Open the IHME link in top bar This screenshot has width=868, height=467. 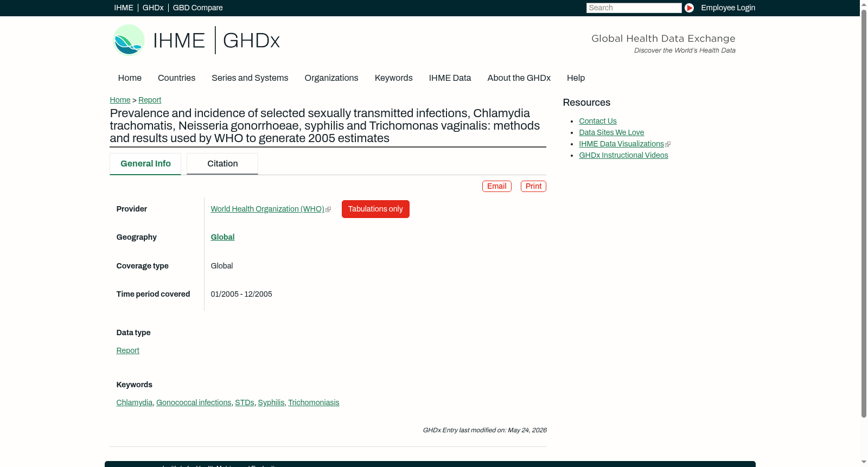(x=124, y=8)
